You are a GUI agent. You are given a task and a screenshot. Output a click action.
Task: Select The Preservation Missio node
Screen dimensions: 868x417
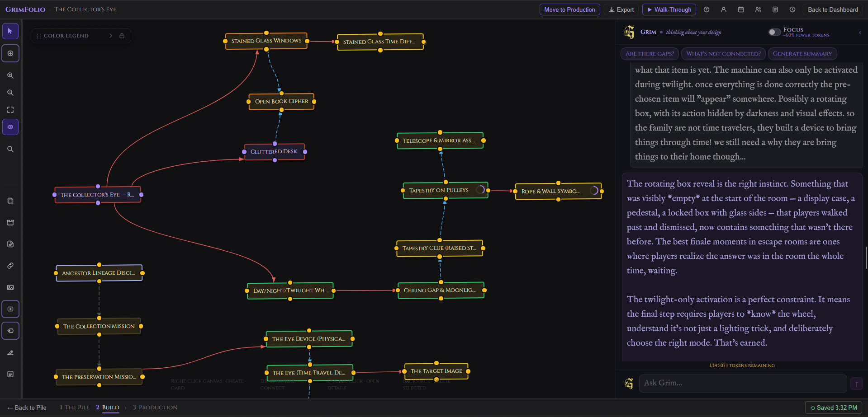[99, 377]
